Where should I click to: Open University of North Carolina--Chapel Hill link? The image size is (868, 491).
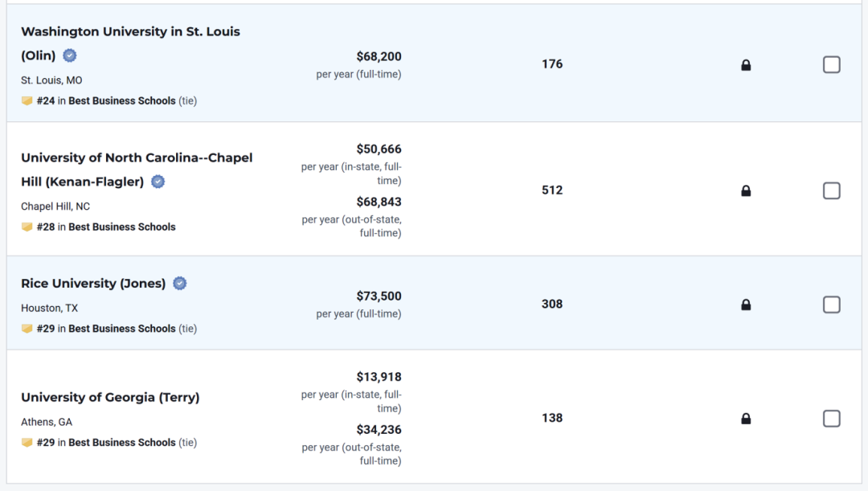point(137,158)
